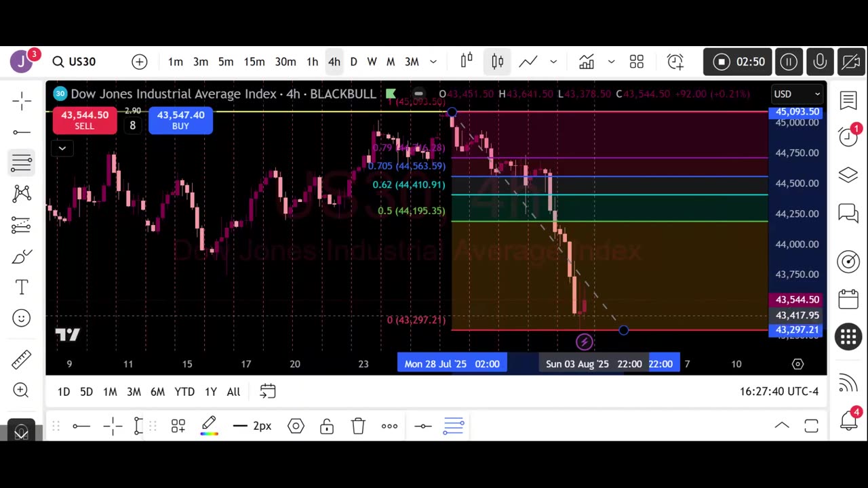The height and width of the screenshot is (488, 868).
Task: Select the trend line drawing tool
Action: 22,132
